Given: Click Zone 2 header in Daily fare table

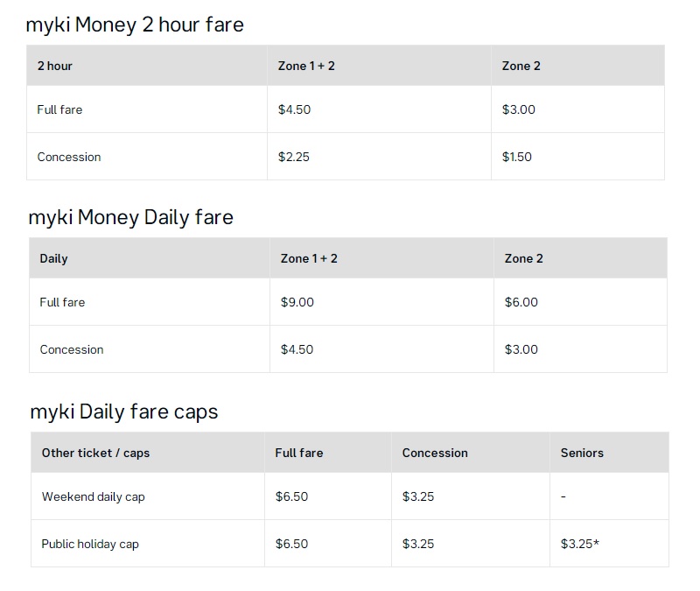Looking at the screenshot, I should (x=524, y=258).
